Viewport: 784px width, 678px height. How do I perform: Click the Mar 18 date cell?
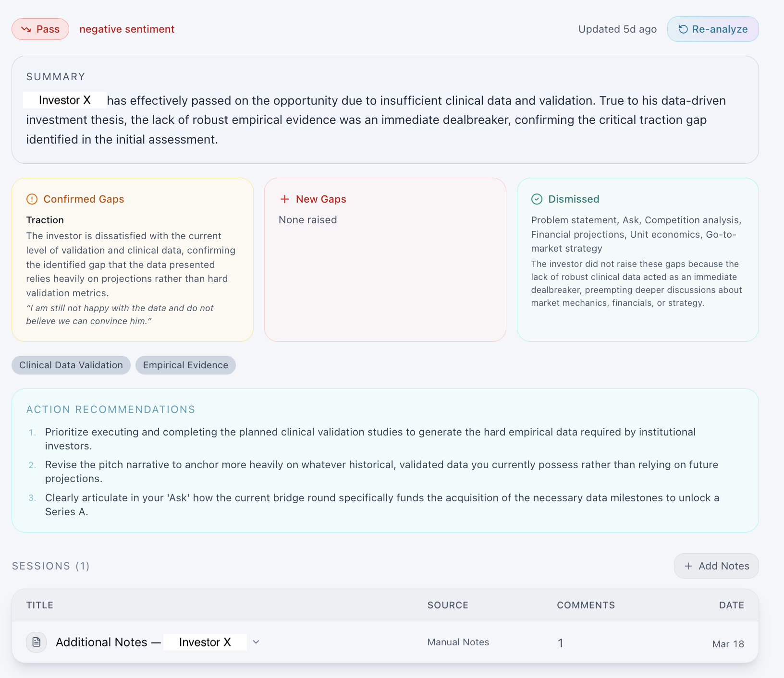pyautogui.click(x=728, y=643)
